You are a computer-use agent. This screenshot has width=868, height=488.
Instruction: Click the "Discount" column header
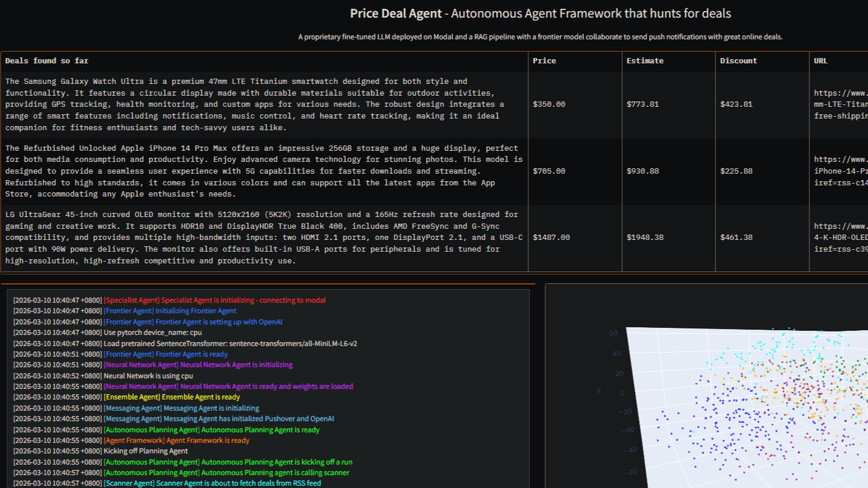tap(762, 61)
